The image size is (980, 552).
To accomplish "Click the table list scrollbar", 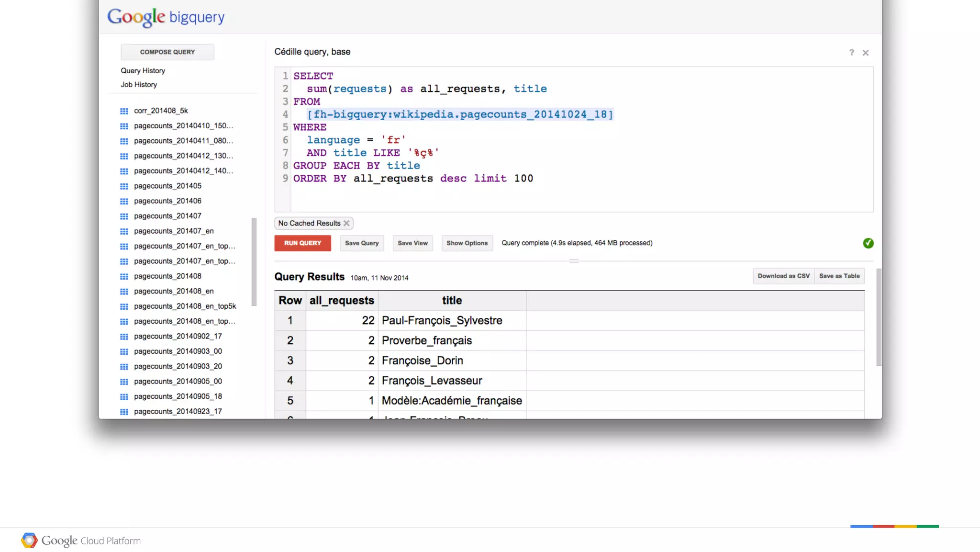I will click(254, 261).
